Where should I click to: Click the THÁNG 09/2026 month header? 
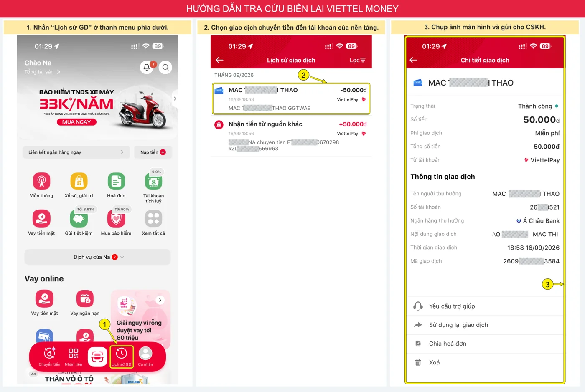click(234, 75)
